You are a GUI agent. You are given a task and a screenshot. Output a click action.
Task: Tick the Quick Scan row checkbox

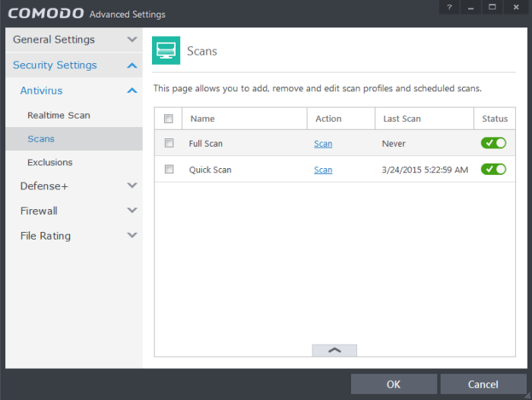[169, 169]
